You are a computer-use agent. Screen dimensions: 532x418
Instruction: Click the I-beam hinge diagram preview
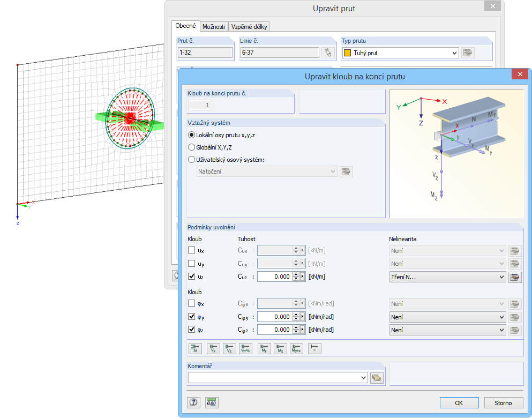click(x=456, y=154)
